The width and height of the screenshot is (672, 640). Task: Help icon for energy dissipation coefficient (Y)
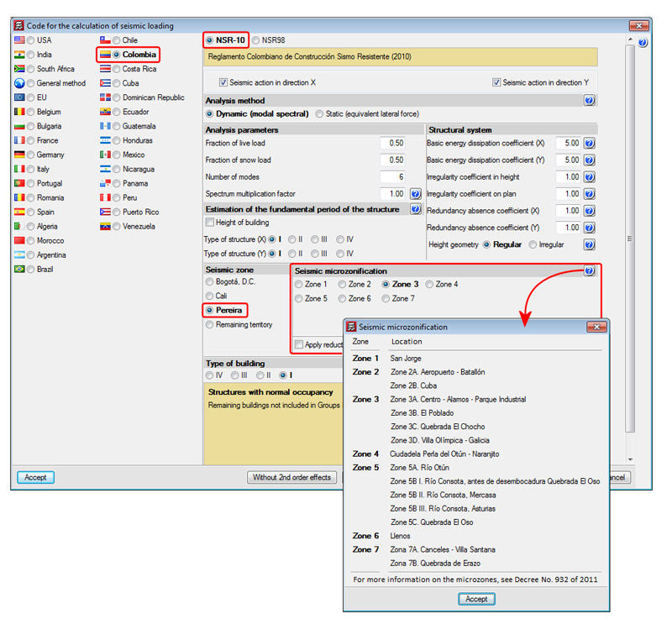(590, 160)
